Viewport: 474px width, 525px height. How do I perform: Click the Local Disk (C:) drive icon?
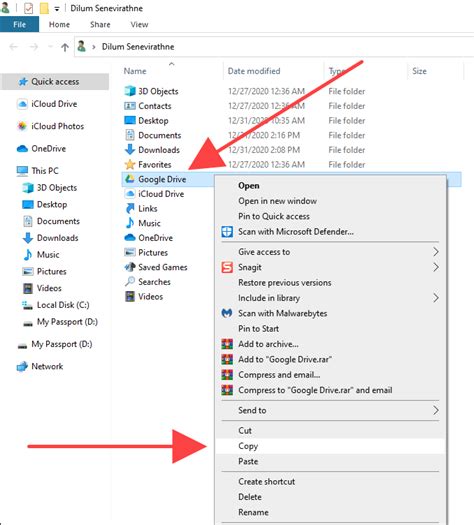point(27,305)
